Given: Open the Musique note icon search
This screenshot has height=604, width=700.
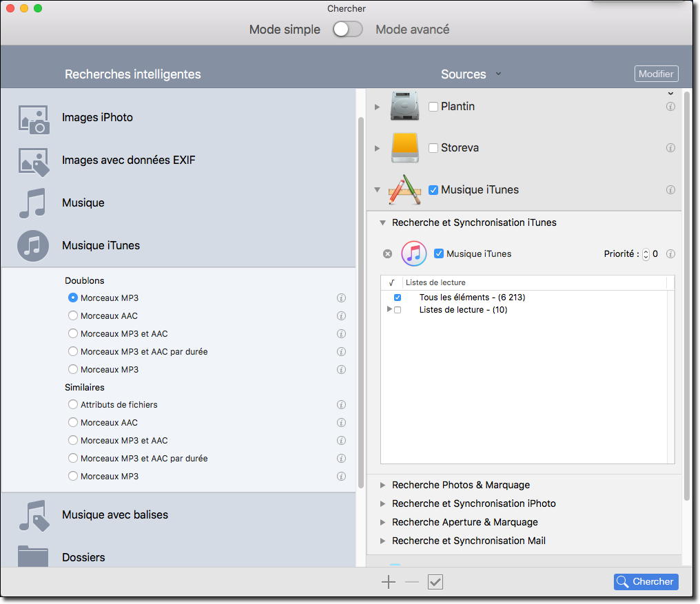Looking at the screenshot, I should (x=32, y=203).
